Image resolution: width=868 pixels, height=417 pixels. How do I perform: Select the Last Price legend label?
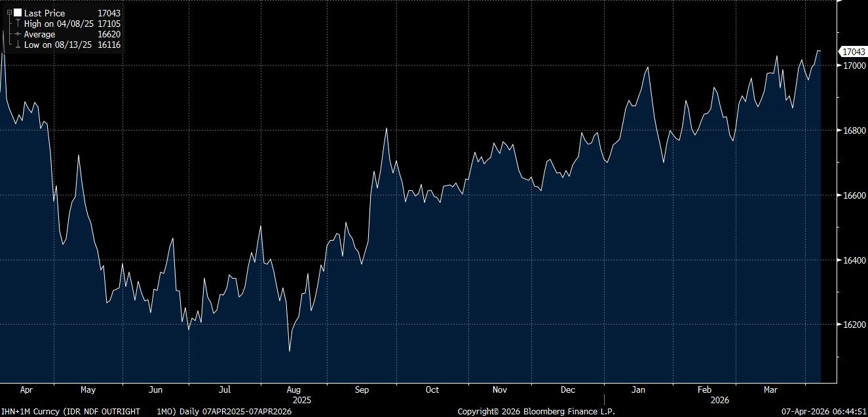coord(45,13)
